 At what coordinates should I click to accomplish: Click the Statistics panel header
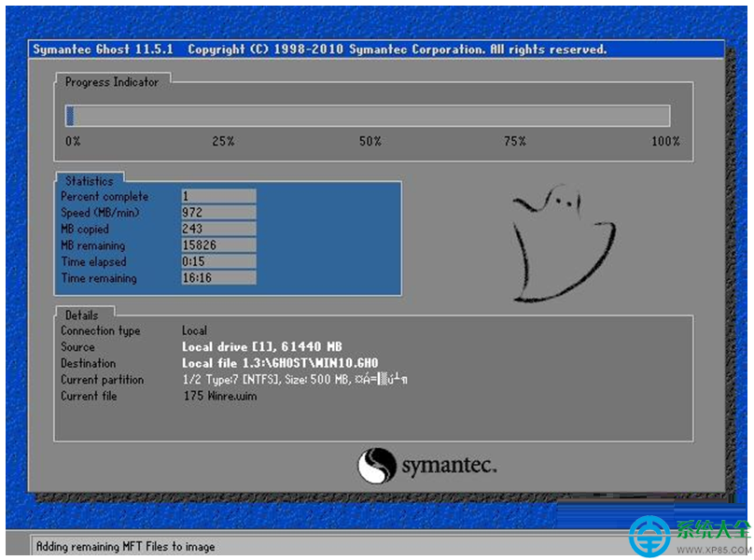(89, 181)
